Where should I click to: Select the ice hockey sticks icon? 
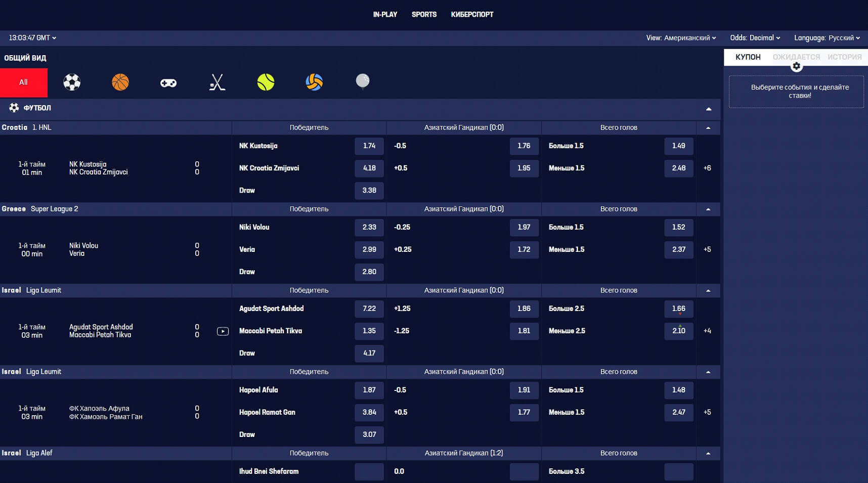[217, 82]
